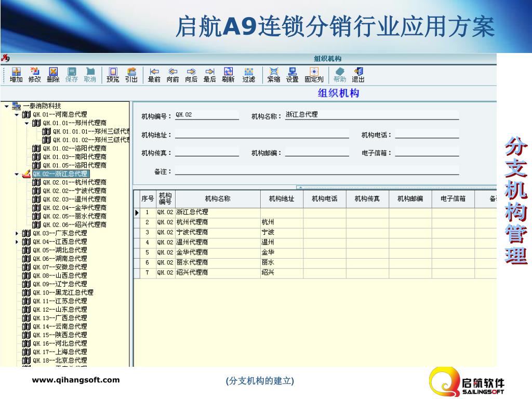Image resolution: width=532 pixels, height=399 pixels.
Task: Select tree item QH.02.01--杭州代理商
Action: 75,182
